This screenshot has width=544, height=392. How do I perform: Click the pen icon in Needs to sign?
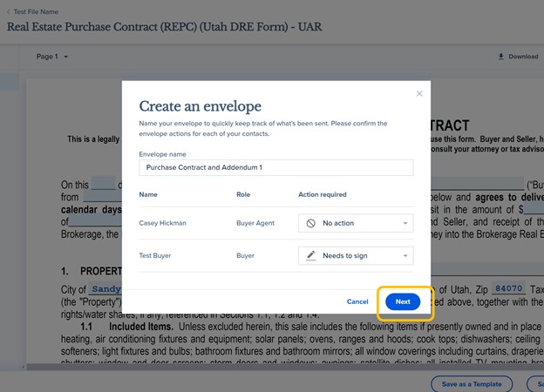(x=311, y=255)
